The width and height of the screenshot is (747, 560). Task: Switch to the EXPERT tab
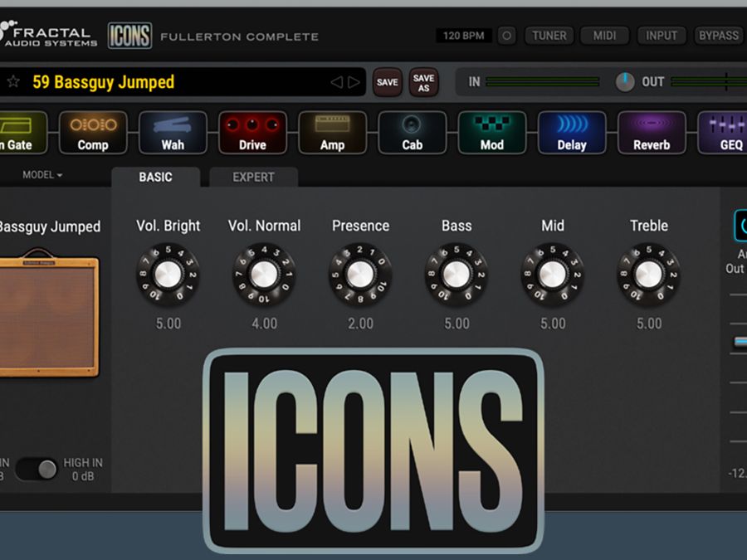pyautogui.click(x=253, y=178)
